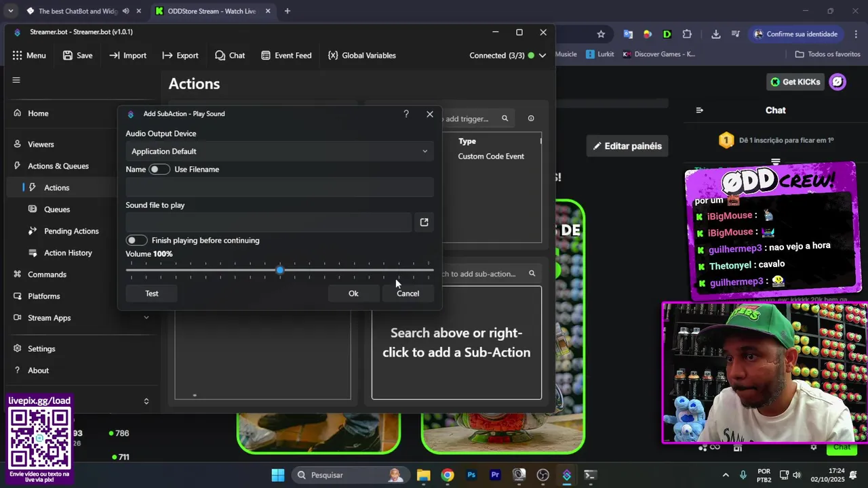
Task: Click the Name input field
Action: [x=279, y=188]
